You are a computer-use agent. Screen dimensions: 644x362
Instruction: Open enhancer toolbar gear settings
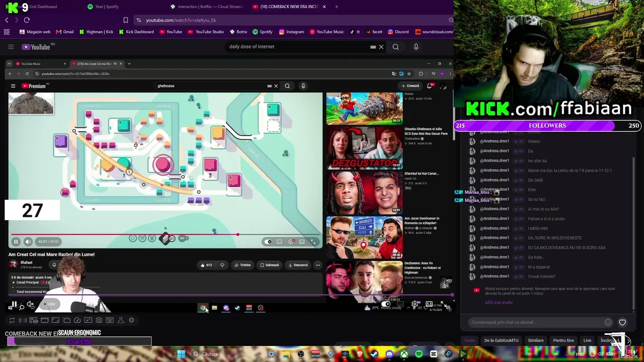(132, 320)
